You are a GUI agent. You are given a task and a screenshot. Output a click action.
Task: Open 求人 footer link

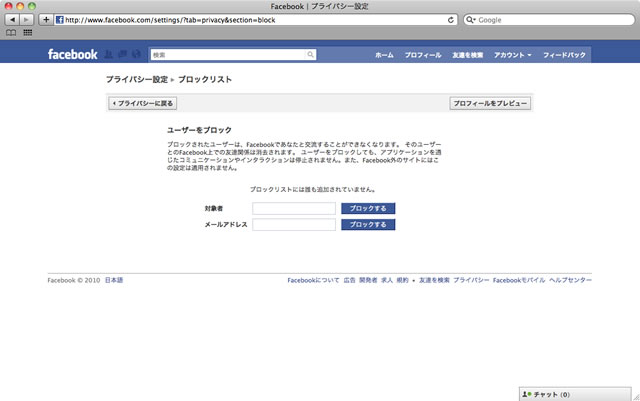pyautogui.click(x=387, y=280)
